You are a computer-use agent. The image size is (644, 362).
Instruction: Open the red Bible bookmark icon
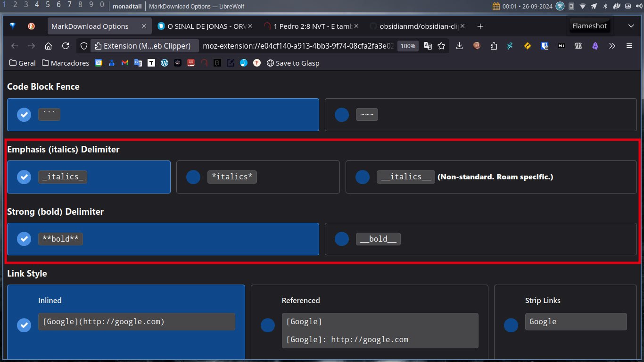(191, 63)
